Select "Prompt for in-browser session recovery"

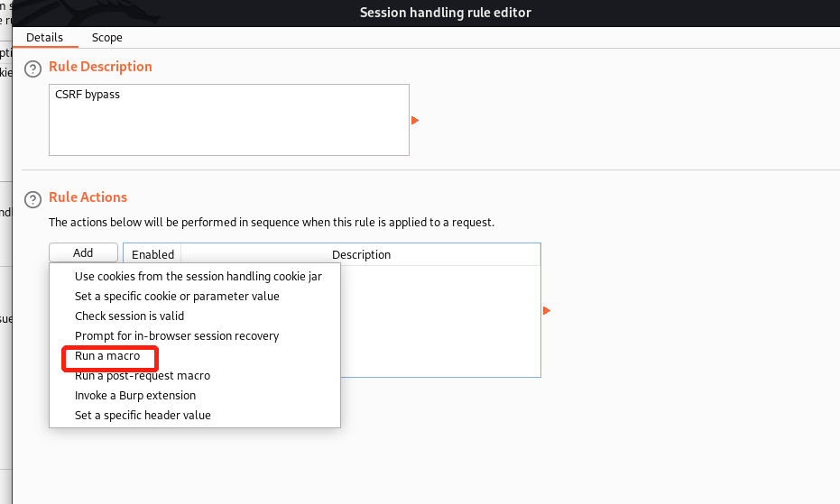pos(177,336)
